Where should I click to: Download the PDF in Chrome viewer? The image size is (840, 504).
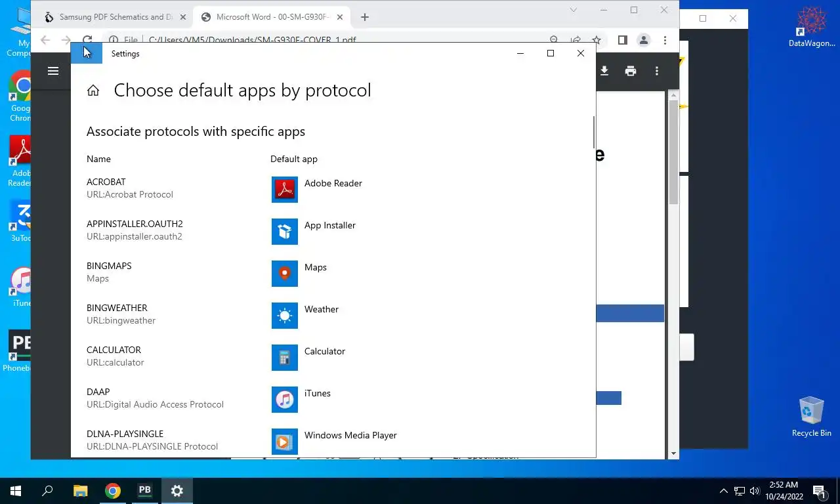click(604, 71)
